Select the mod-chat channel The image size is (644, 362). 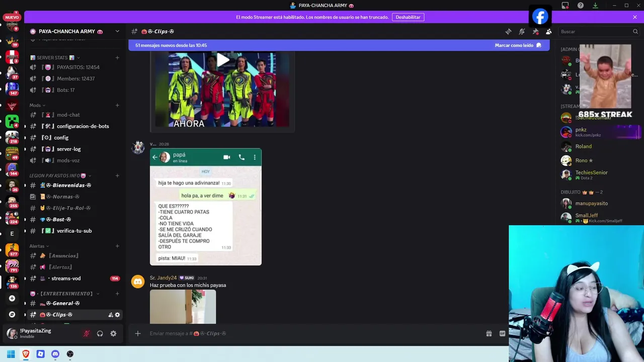[x=74, y=115]
